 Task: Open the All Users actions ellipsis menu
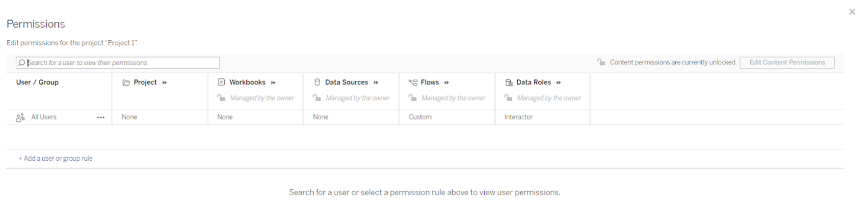101,117
